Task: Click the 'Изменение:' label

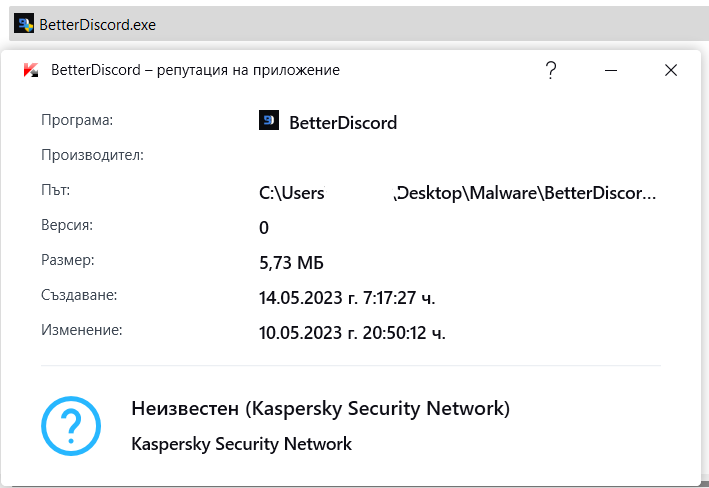Action: (x=82, y=330)
